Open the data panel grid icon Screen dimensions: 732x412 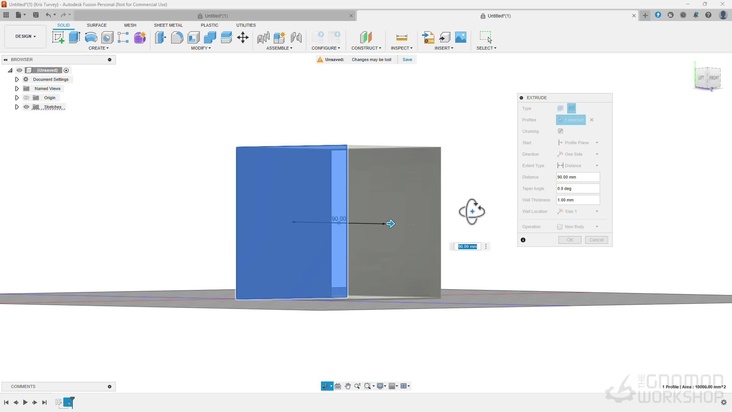coord(6,15)
